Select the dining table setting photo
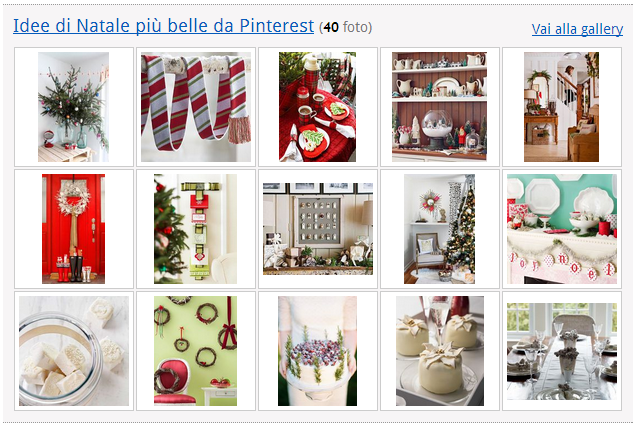 [x=562, y=351]
